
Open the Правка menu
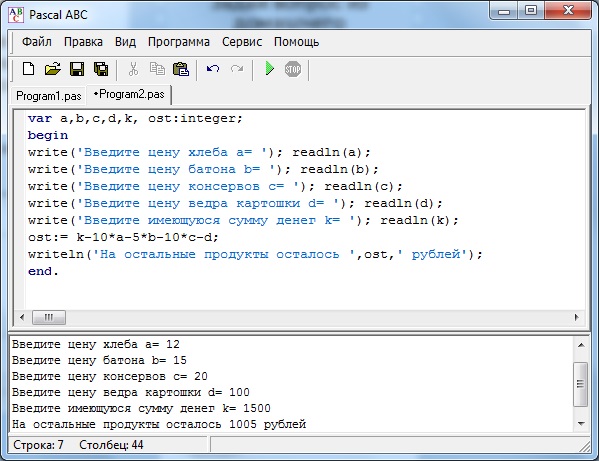(83, 42)
